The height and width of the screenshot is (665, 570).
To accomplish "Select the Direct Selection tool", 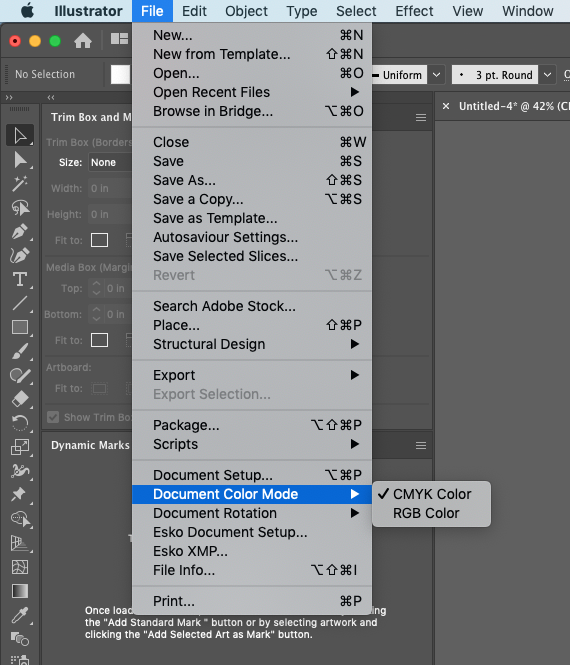I will [20, 160].
